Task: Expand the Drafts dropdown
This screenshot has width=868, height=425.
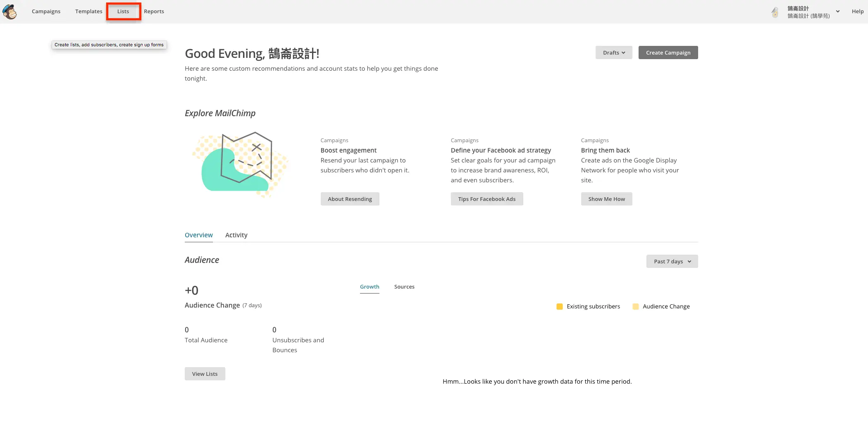Action: 614,53
